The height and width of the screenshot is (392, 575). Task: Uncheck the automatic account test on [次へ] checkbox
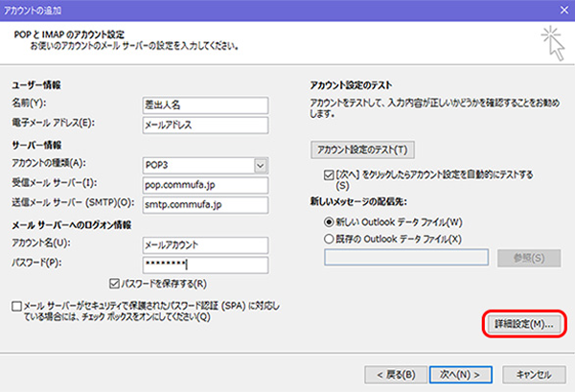point(331,175)
